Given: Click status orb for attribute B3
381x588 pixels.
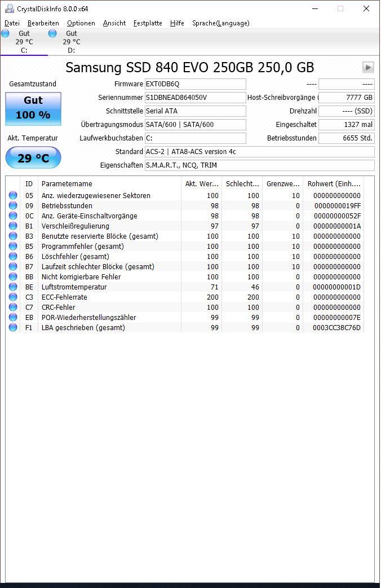Looking at the screenshot, I should (x=13, y=236).
